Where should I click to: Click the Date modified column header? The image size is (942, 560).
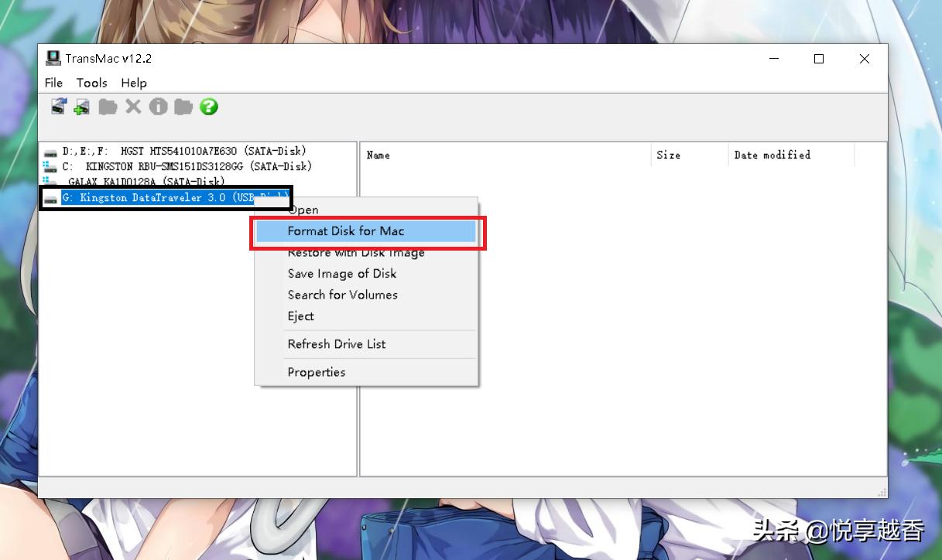772,155
